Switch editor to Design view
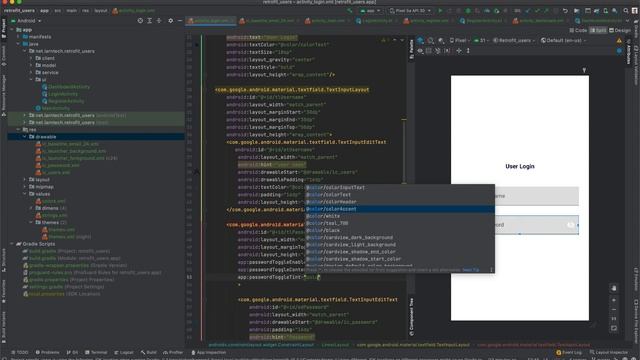The height and width of the screenshot is (360, 640). (x=620, y=30)
